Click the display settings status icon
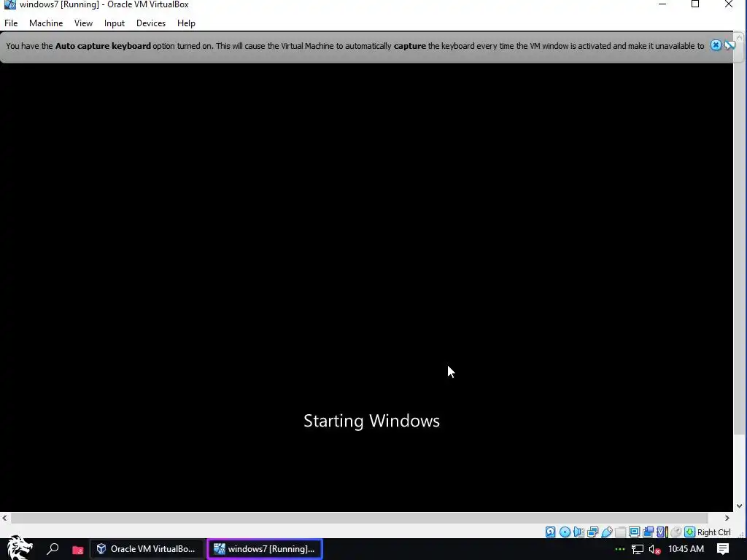This screenshot has width=747, height=560. point(634,532)
